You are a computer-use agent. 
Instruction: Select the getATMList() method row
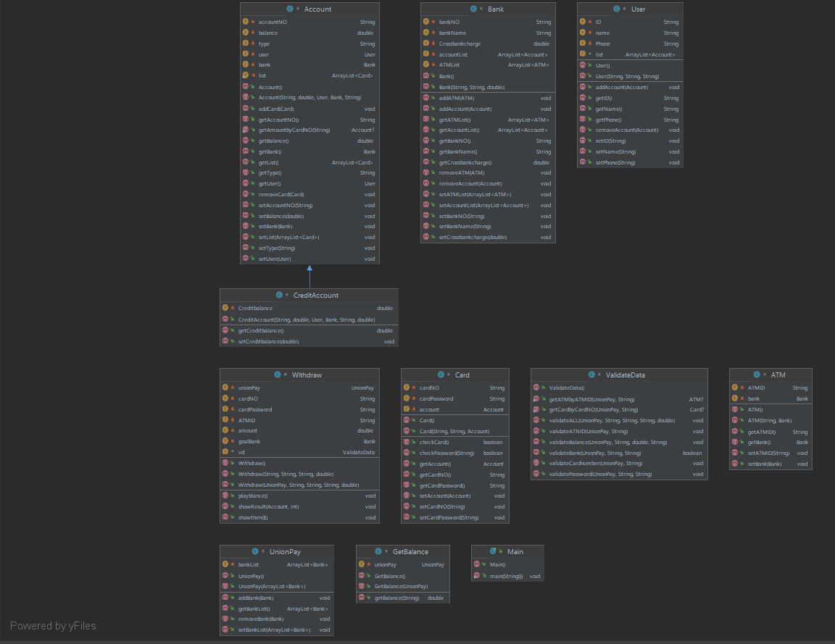(488, 120)
